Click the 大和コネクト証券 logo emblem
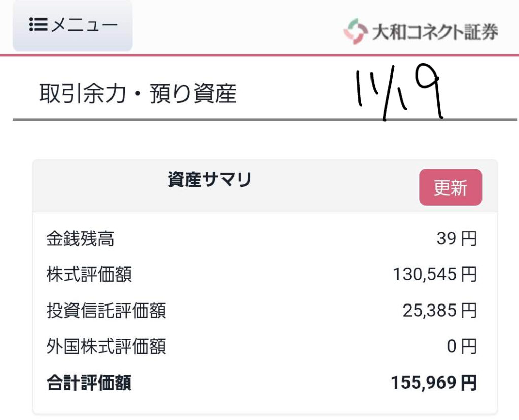The width and height of the screenshot is (519, 420). click(x=355, y=31)
